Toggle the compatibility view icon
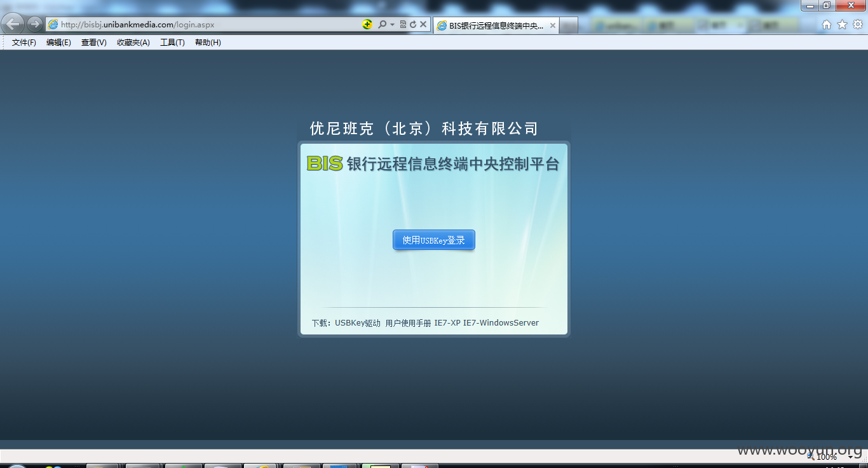Image resolution: width=868 pixels, height=468 pixels. pos(403,24)
